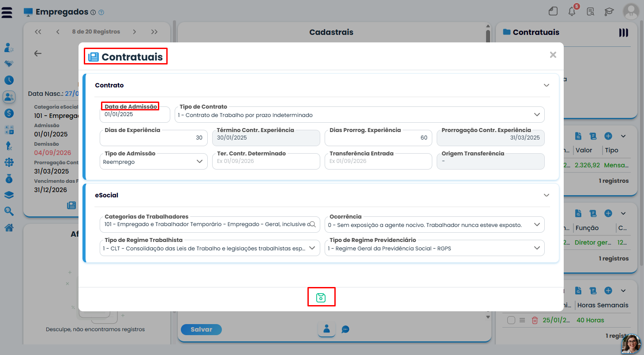Open the hamburger main menu

tap(7, 12)
